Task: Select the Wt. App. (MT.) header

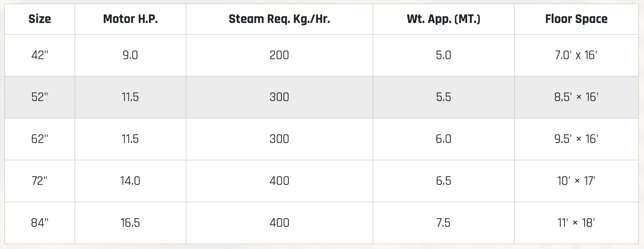Action: (443, 19)
